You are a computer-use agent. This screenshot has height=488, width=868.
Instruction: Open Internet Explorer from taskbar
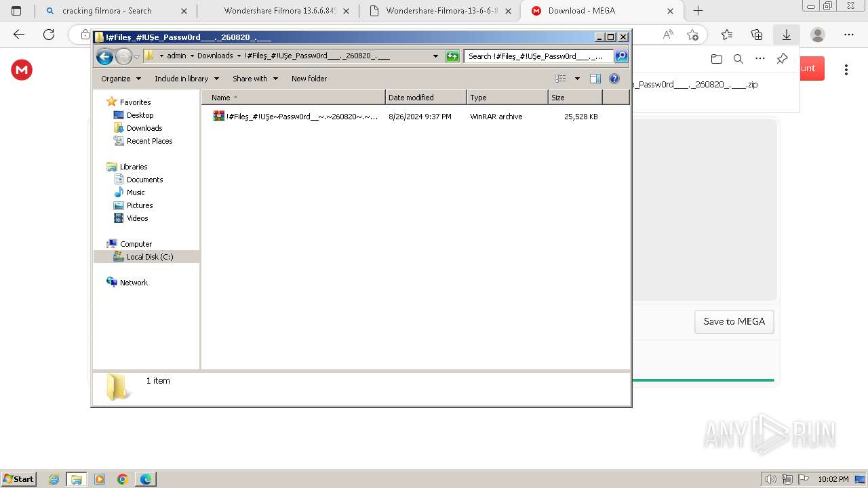pyautogui.click(x=54, y=479)
